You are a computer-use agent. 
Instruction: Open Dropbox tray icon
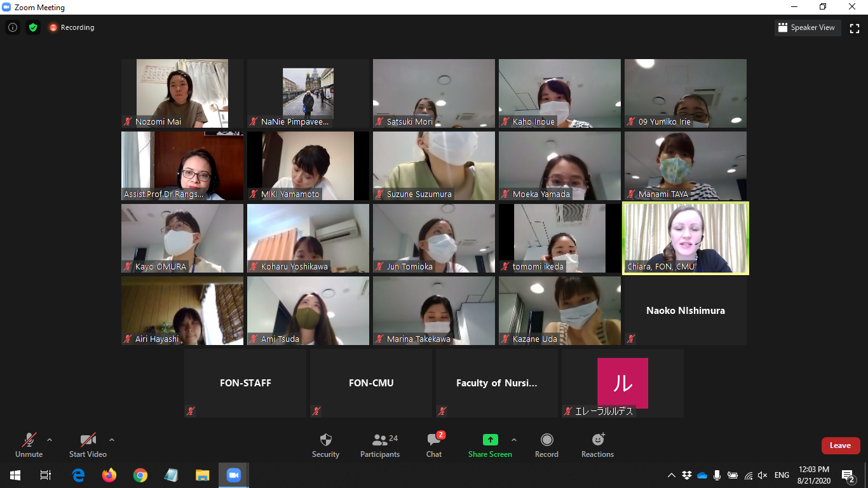coord(687,475)
